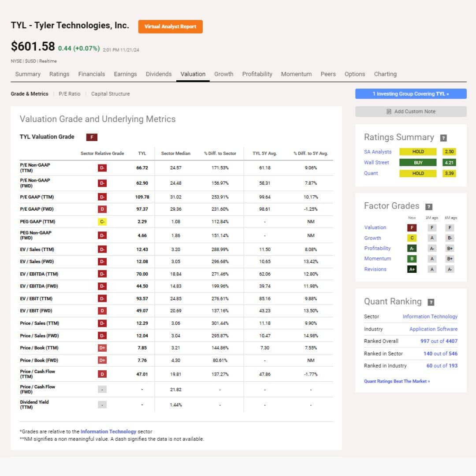Select the Valuation tab
Viewport: 476px width, 476px height.
point(193,74)
